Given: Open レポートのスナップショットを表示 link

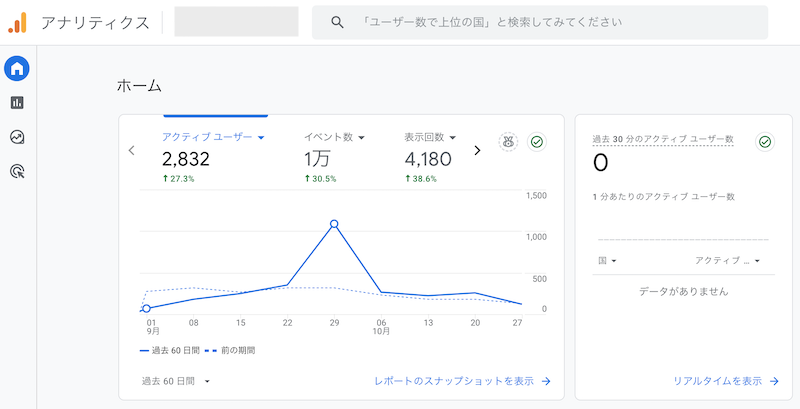Looking at the screenshot, I should (x=462, y=381).
